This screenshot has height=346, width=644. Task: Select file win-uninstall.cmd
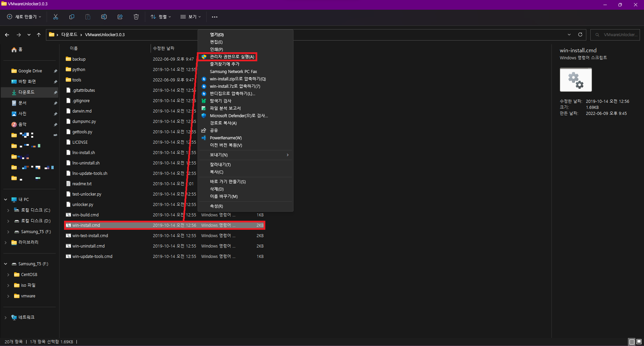coord(89,246)
